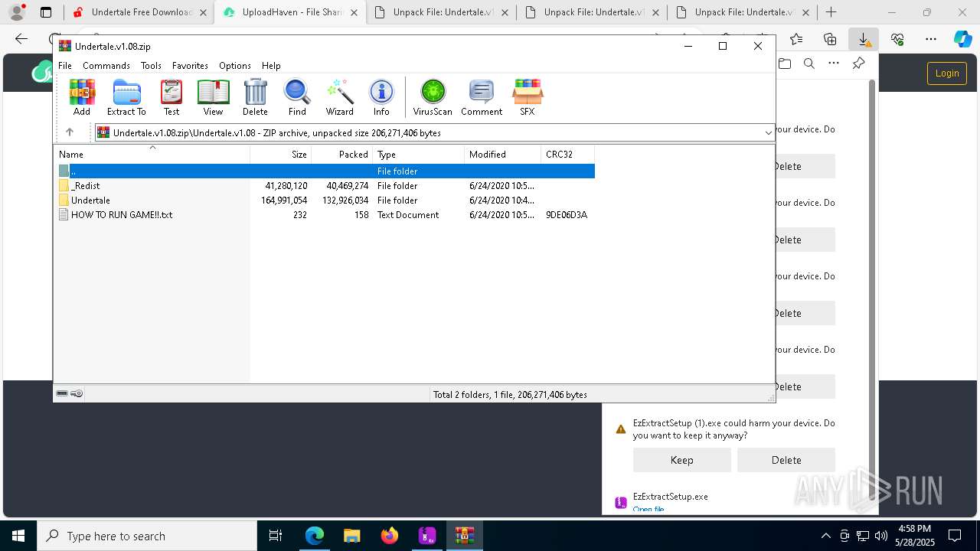Screen dimensions: 980x551
Task: Click the Add toolbar icon in WinRAR
Action: [x=82, y=97]
